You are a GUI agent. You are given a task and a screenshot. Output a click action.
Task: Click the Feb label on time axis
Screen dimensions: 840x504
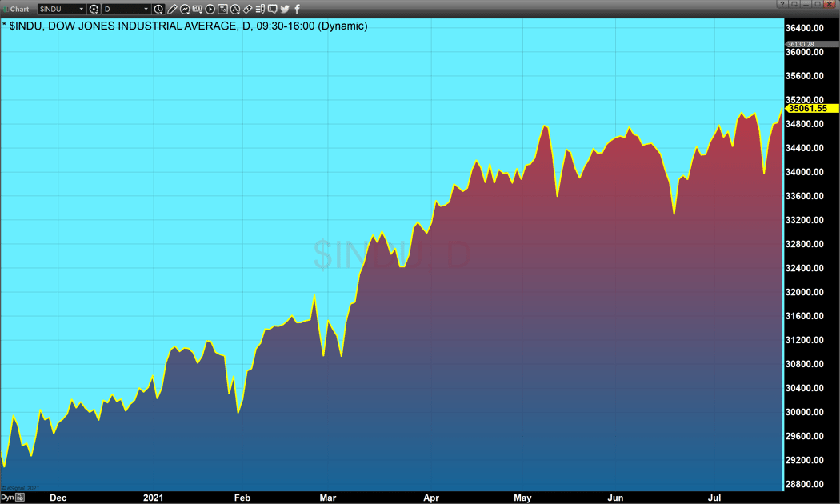click(242, 498)
